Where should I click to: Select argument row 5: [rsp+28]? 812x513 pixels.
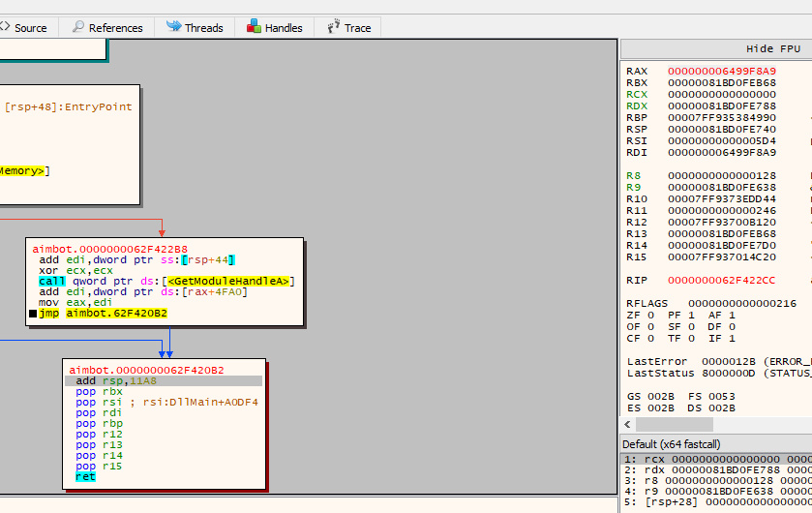pyautogui.click(x=717, y=501)
